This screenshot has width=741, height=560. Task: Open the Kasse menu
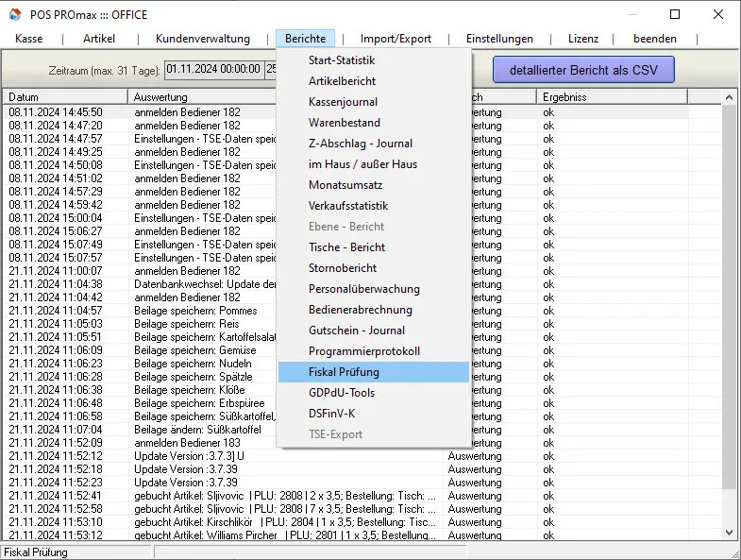[29, 39]
